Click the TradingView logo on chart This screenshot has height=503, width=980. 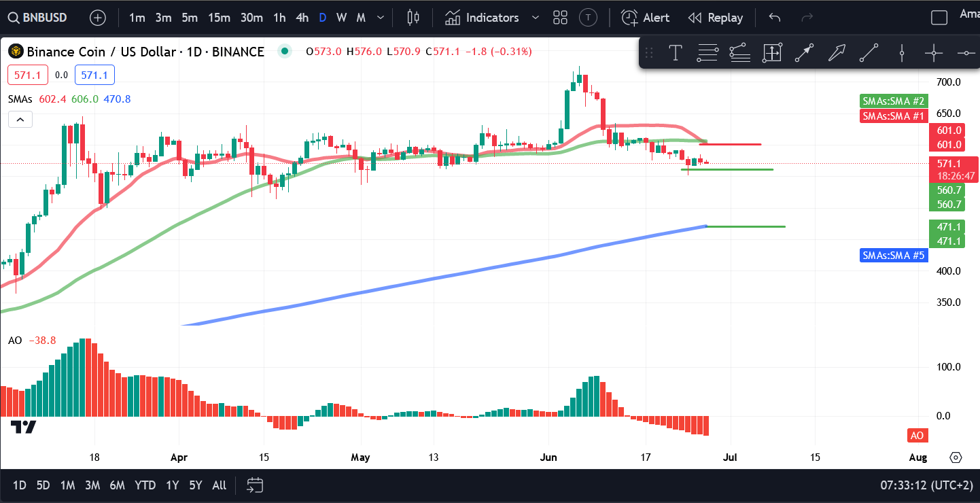pos(24,427)
